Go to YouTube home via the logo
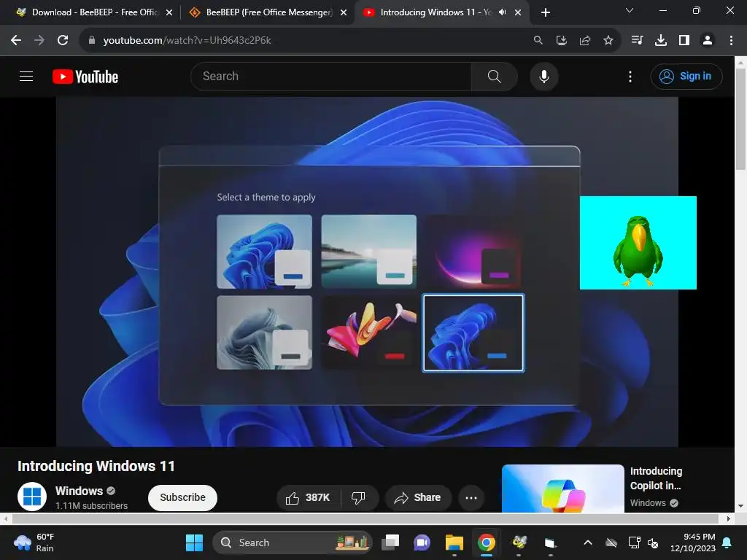 coord(85,77)
